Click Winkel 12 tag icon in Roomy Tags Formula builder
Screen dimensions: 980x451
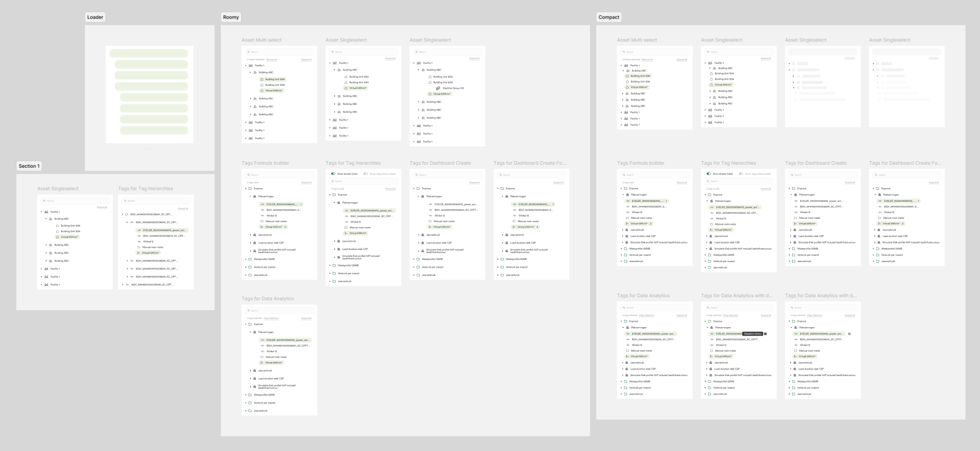[x=262, y=216]
